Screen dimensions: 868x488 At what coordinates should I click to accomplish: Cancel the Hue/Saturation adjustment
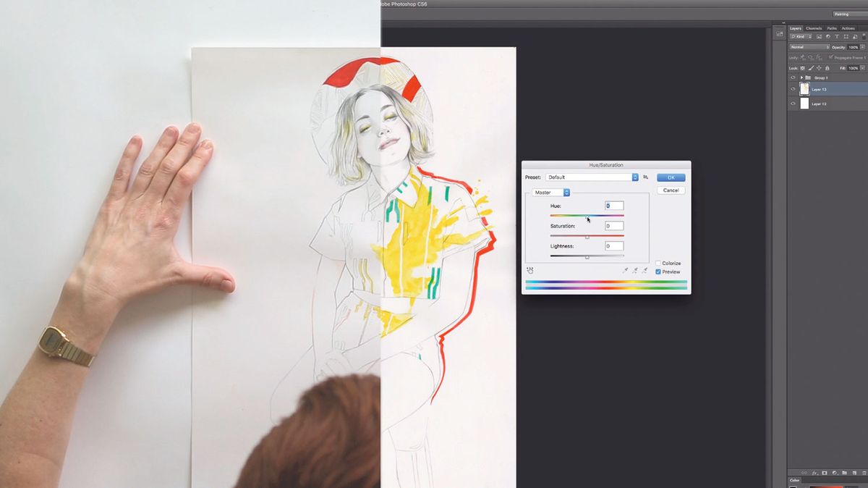[x=671, y=190]
